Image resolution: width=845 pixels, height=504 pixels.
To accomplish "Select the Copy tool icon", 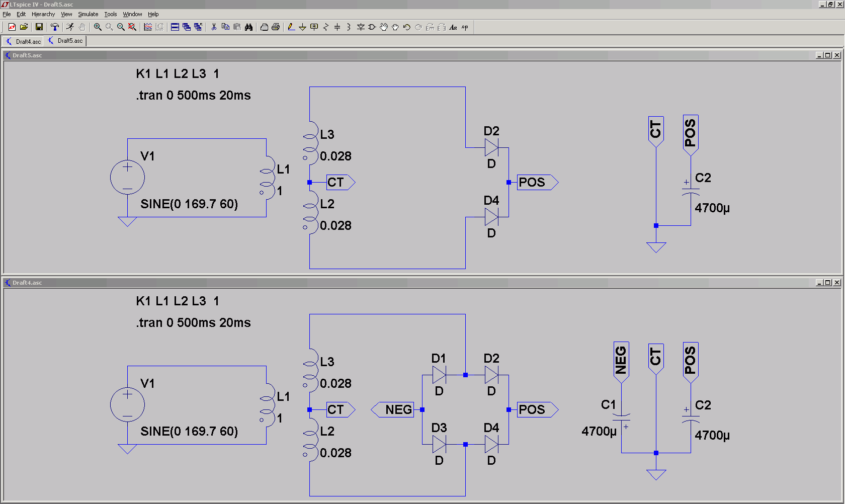I will click(225, 27).
